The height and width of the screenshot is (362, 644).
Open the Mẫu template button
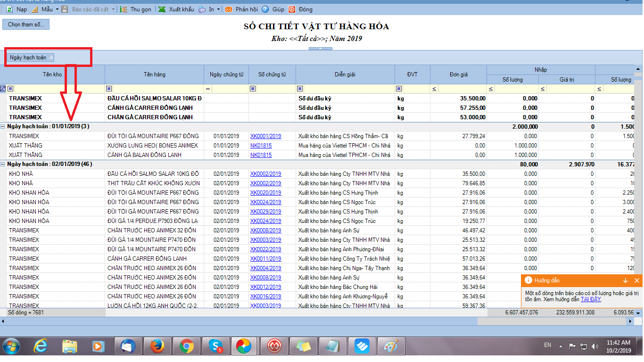pyautogui.click(x=42, y=9)
